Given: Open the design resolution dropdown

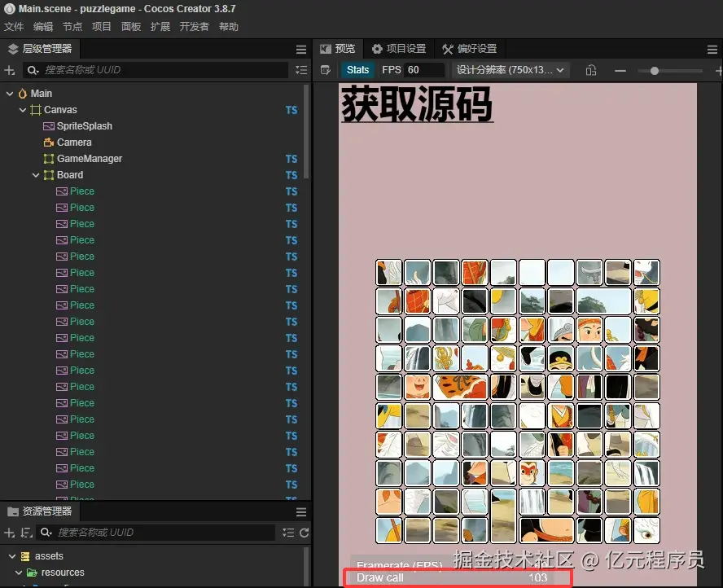Looking at the screenshot, I should [x=510, y=70].
